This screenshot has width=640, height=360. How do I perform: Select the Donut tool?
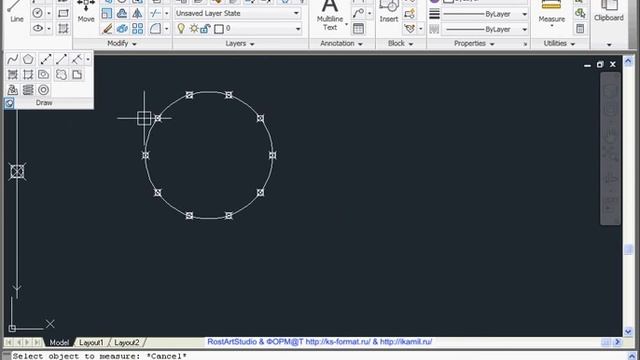pos(43,89)
